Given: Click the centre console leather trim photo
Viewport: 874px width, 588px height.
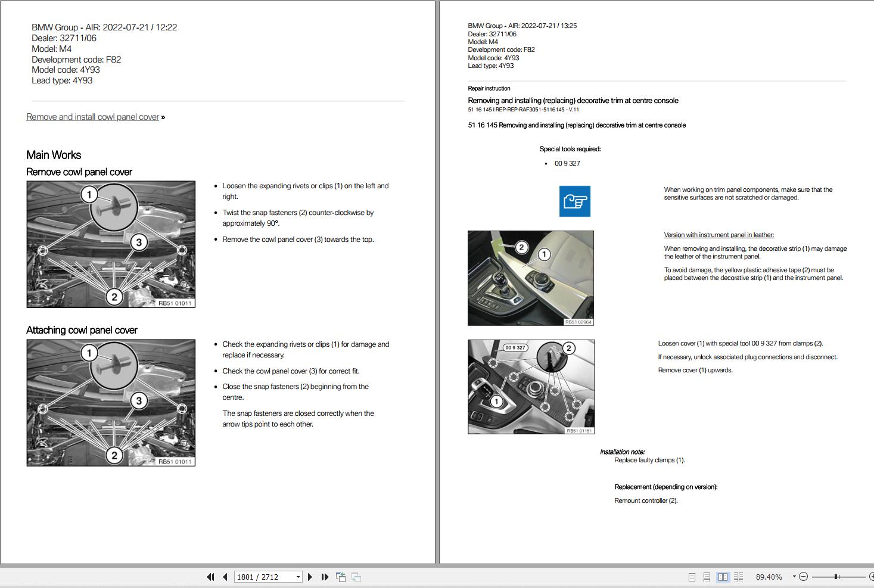Looking at the screenshot, I should point(531,278).
